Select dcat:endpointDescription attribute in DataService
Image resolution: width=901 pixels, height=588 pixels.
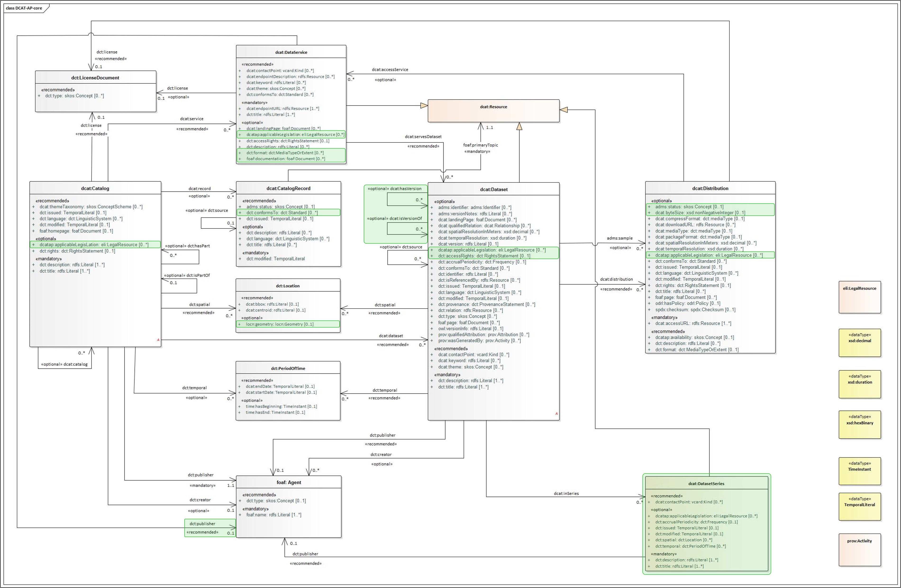tap(290, 77)
